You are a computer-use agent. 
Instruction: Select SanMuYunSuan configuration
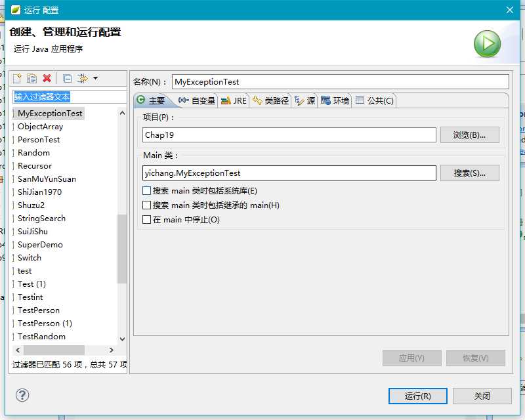(47, 179)
